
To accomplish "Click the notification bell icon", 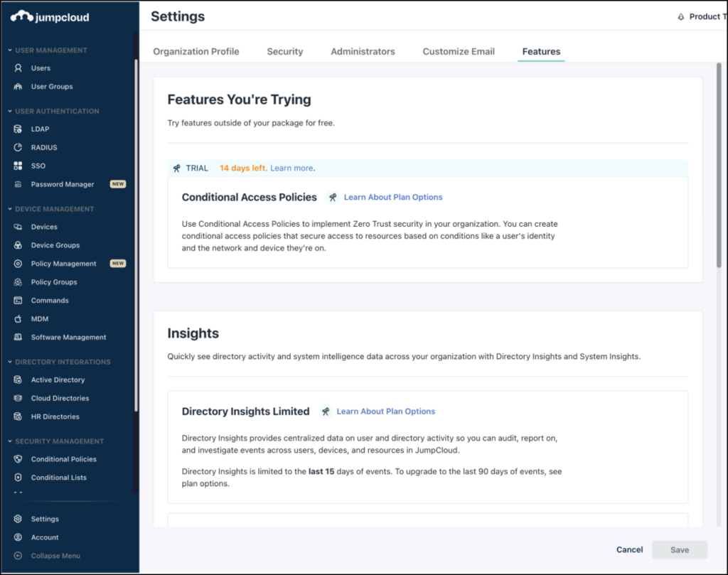I will coord(681,17).
